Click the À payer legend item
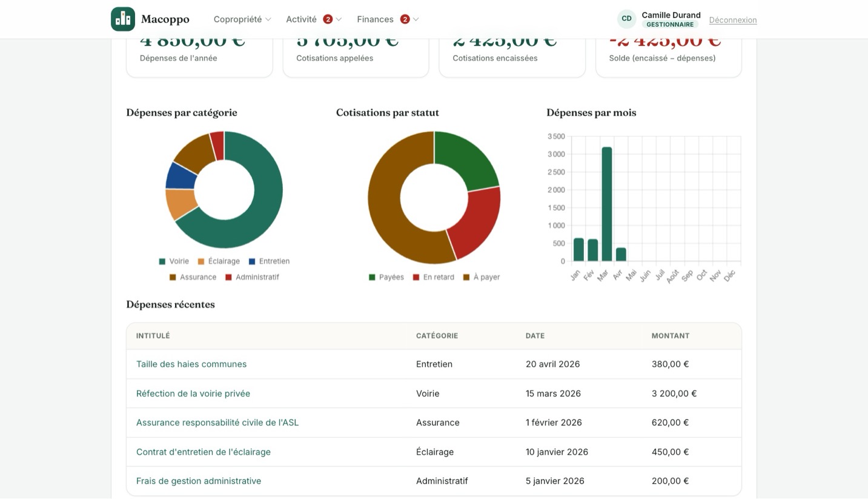 (482, 277)
